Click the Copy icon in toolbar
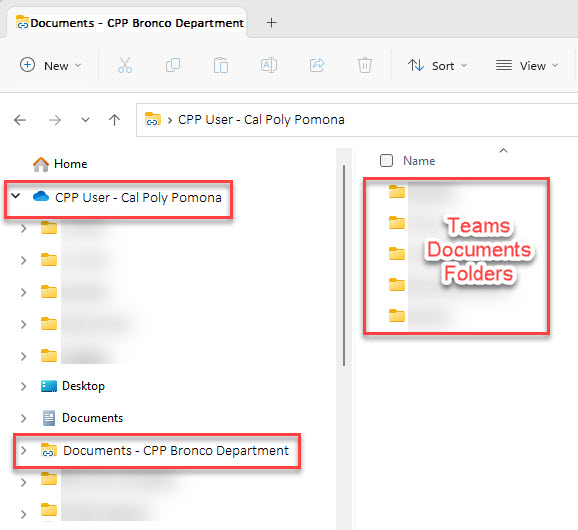 tap(173, 65)
